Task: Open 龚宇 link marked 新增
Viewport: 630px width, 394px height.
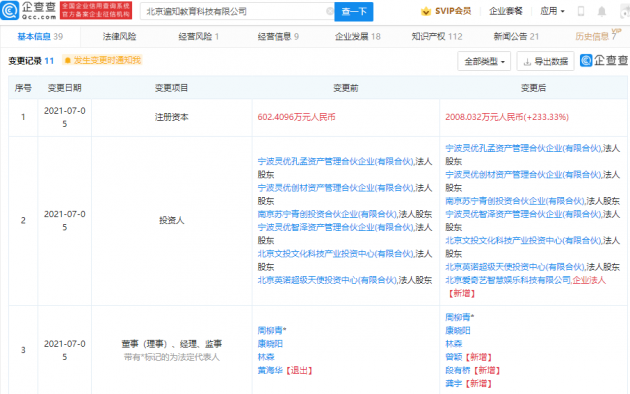Action: [453, 384]
